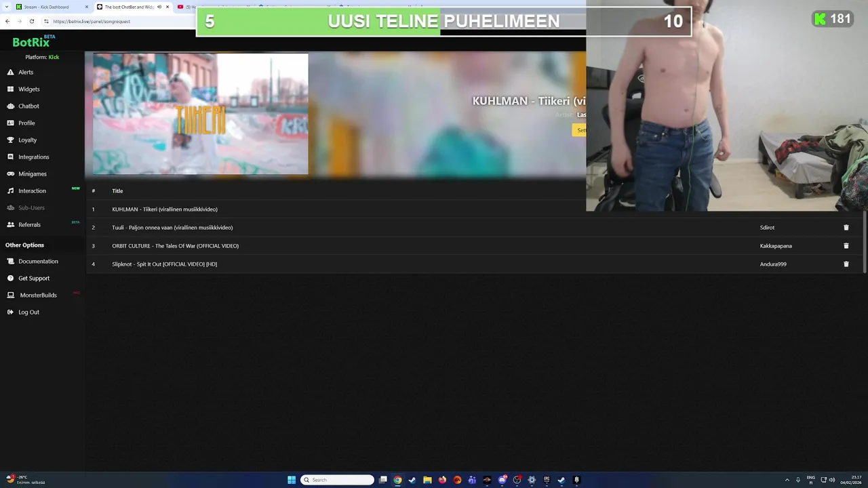Mute audio on the BotRix tab
This screenshot has width=868, height=488.
coord(159,7)
